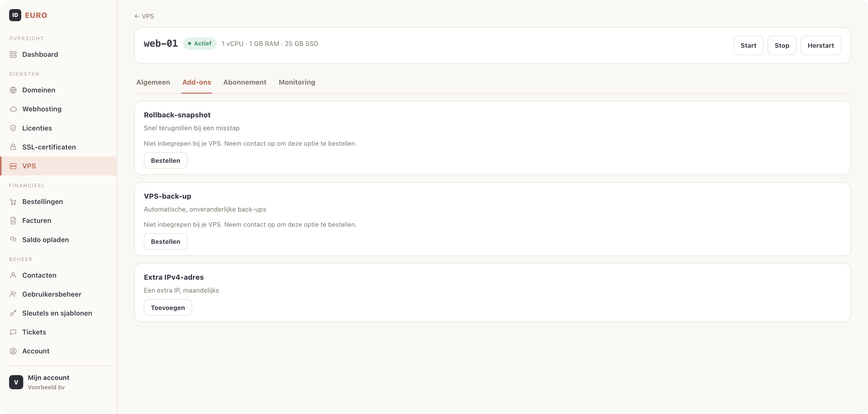The height and width of the screenshot is (414, 868).
Task: Go back via the VPS arrow link
Action: click(144, 16)
